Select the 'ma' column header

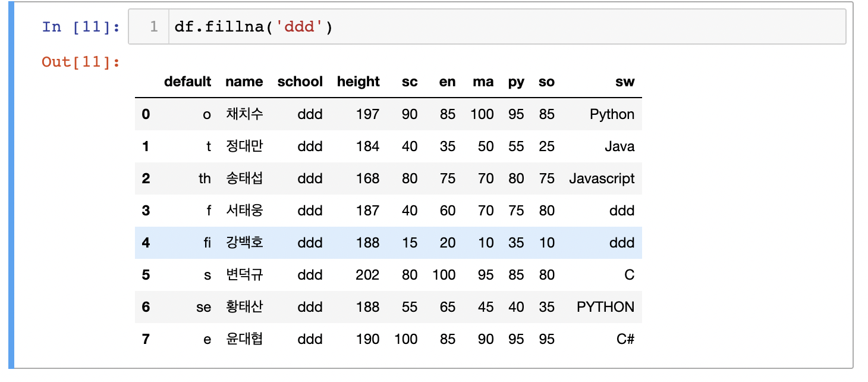point(483,82)
